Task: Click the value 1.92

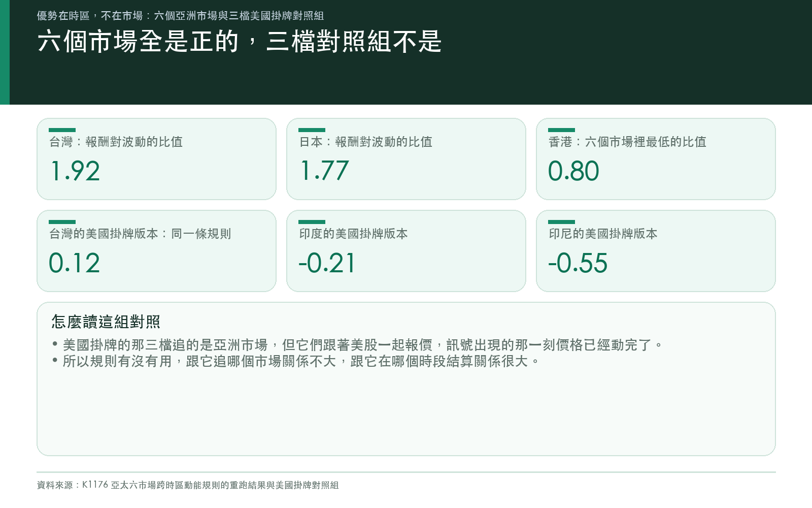Action: point(75,171)
